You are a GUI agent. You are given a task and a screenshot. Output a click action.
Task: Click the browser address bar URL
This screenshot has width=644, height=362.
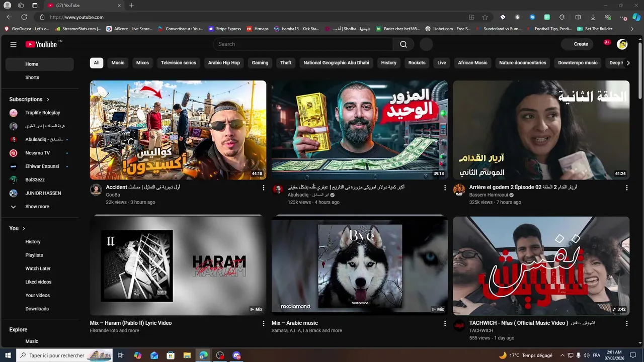[x=76, y=17]
